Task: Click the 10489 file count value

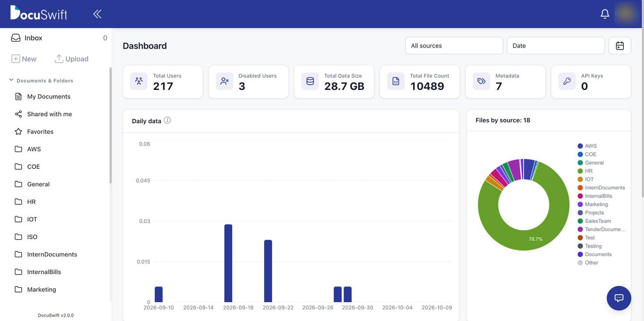Action: tap(427, 86)
